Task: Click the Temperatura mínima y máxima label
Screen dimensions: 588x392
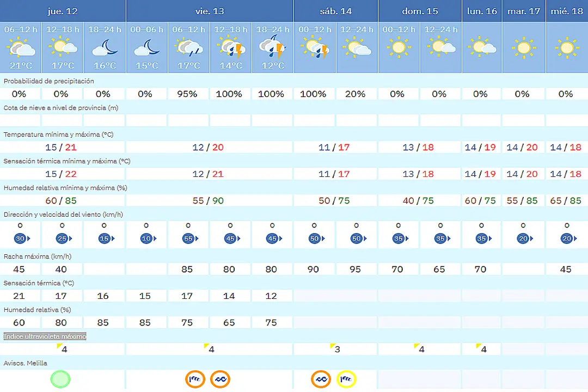Action: coord(58,134)
